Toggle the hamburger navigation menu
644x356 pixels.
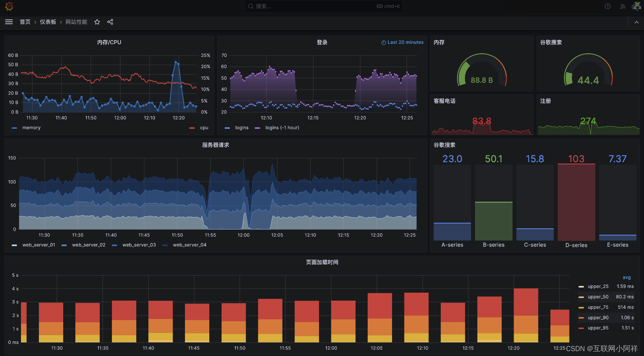click(9, 22)
